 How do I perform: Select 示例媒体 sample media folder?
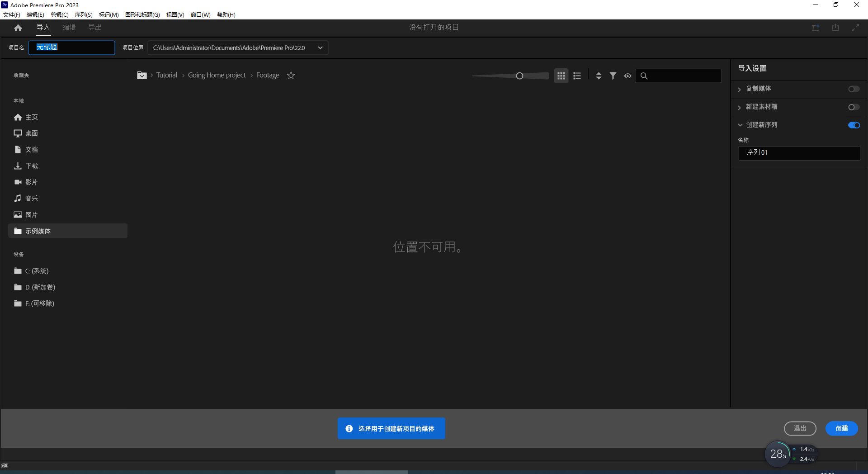pos(68,231)
